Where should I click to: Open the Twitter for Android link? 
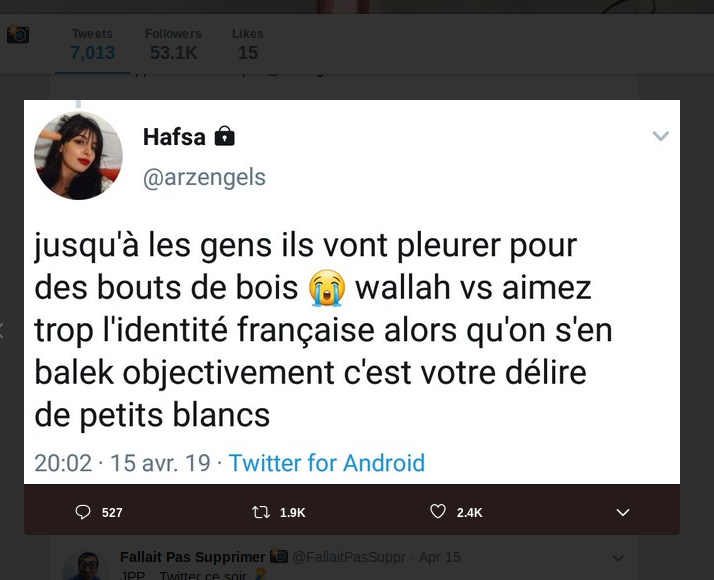click(x=326, y=463)
